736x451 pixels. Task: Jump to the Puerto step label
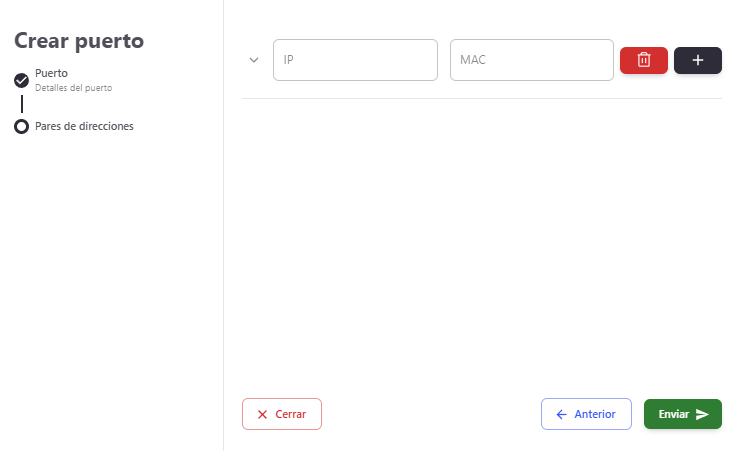pos(51,73)
